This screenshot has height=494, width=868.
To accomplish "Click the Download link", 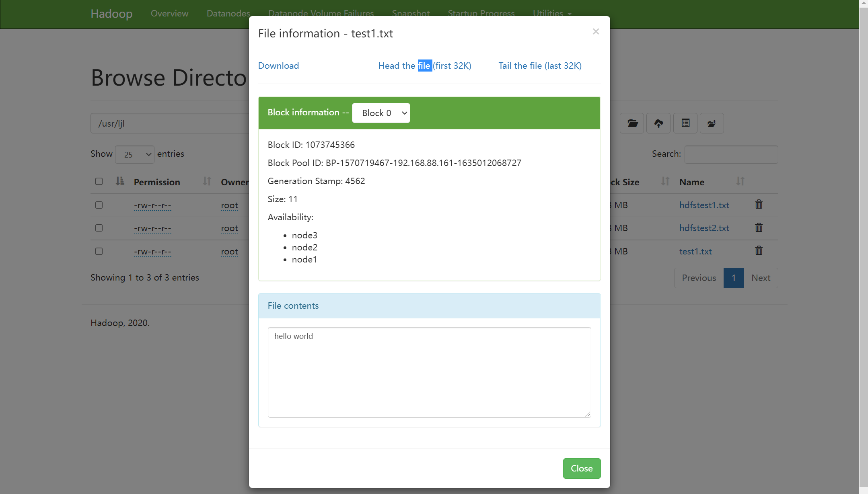I will pos(278,66).
